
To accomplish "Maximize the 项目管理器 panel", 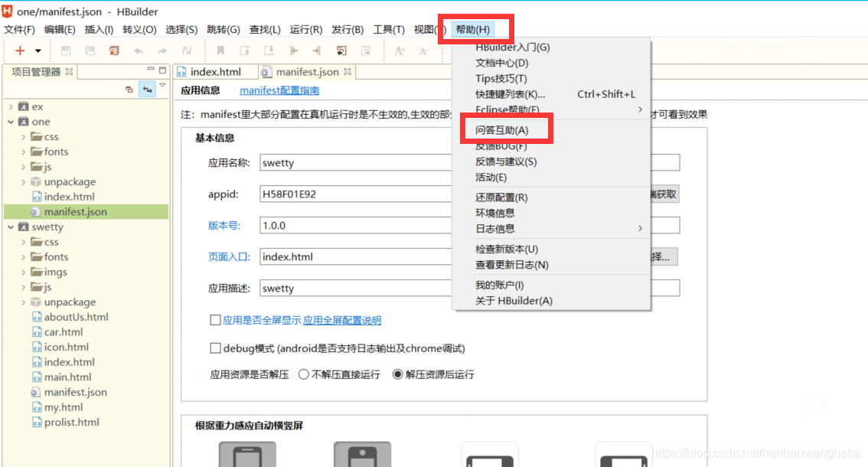I will pyautogui.click(x=162, y=70).
